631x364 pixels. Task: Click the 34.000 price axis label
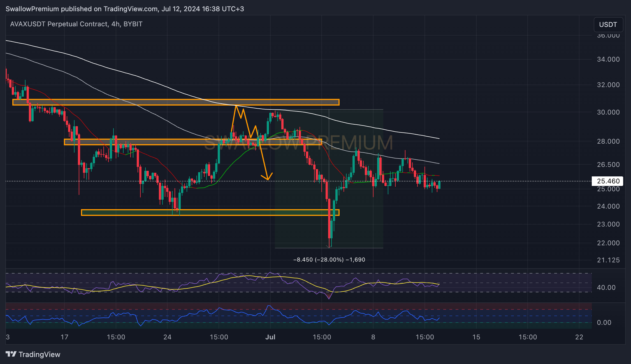608,59
